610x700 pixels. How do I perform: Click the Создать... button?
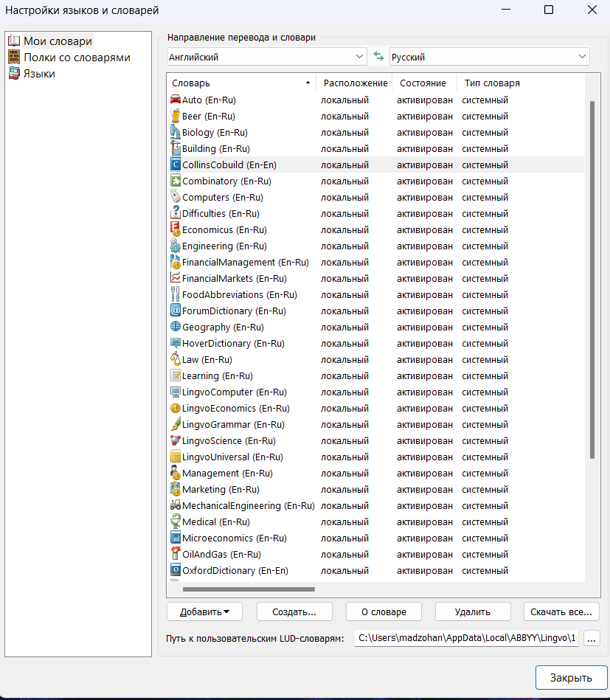coord(294,611)
